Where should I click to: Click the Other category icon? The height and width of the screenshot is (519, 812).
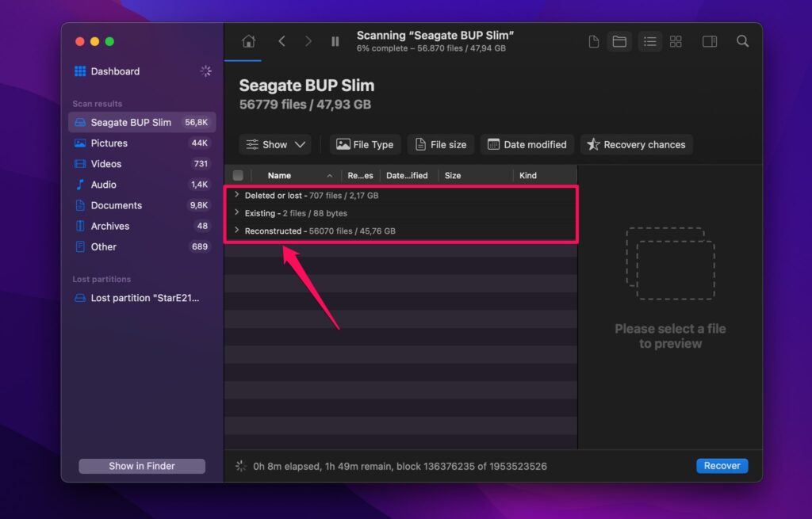(80, 246)
